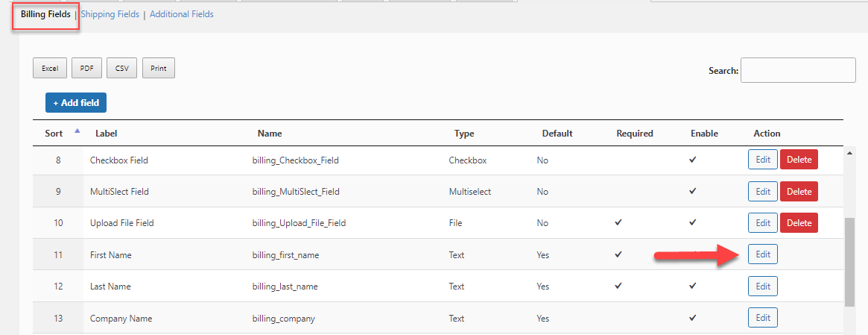This screenshot has width=868, height=335.
Task: Edit the Last Name field
Action: tap(763, 287)
